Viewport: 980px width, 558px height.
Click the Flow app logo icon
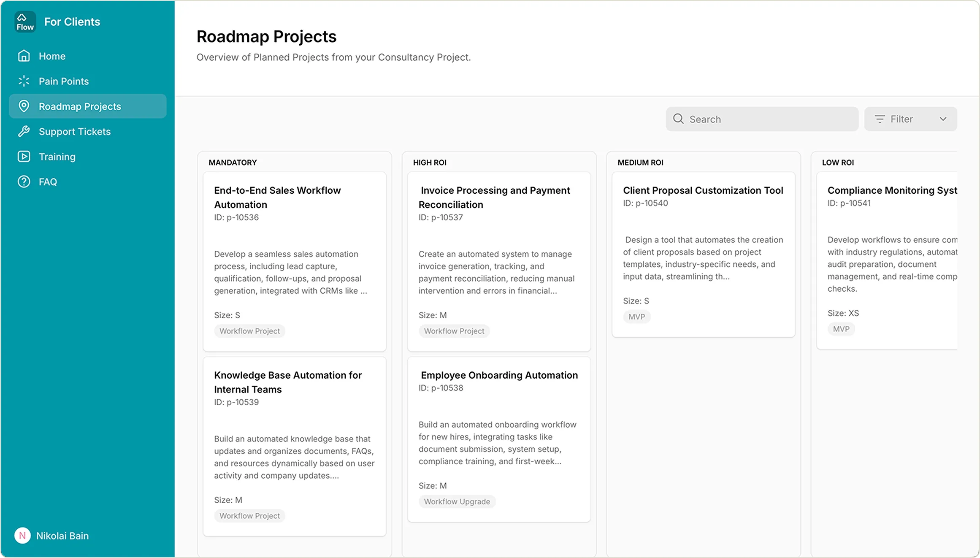click(25, 22)
